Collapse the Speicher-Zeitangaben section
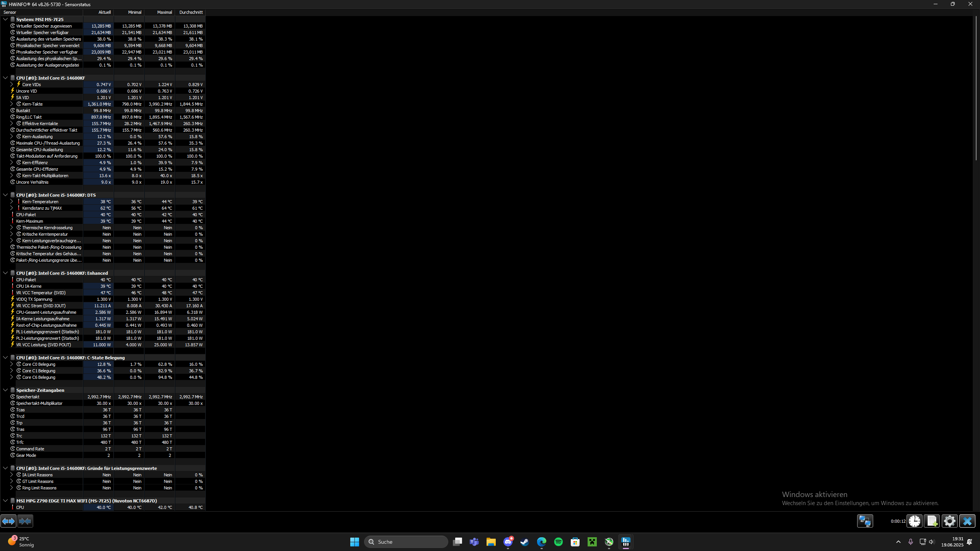This screenshot has height=551, width=980. point(5,390)
